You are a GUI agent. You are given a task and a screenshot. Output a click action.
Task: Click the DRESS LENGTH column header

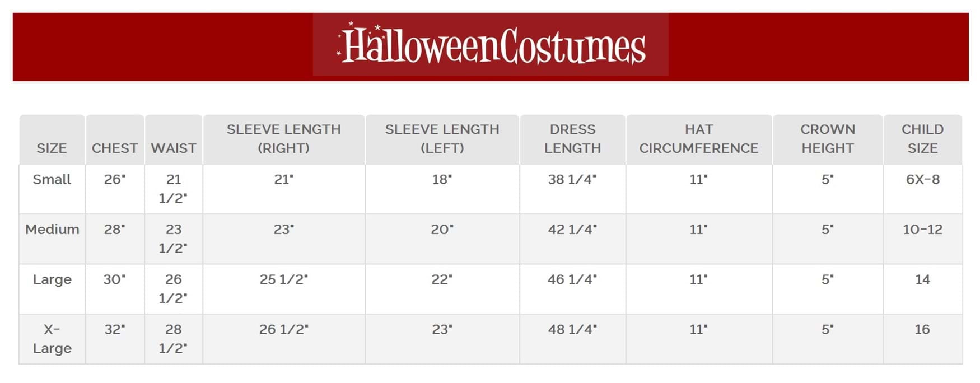coord(572,139)
